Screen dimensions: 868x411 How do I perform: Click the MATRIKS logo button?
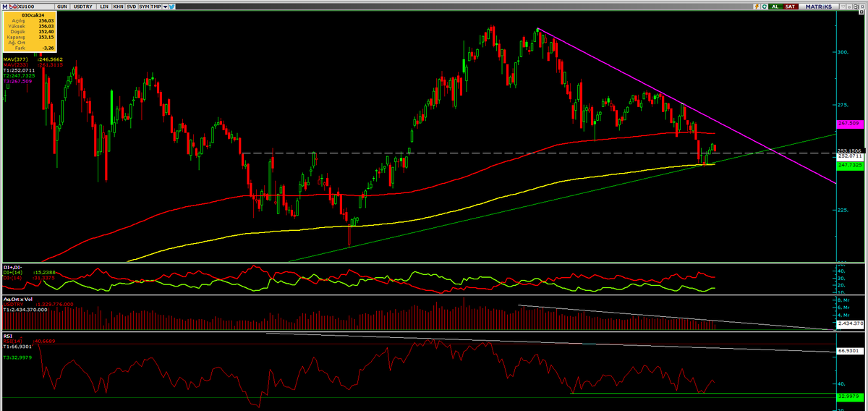pyautogui.click(x=819, y=7)
